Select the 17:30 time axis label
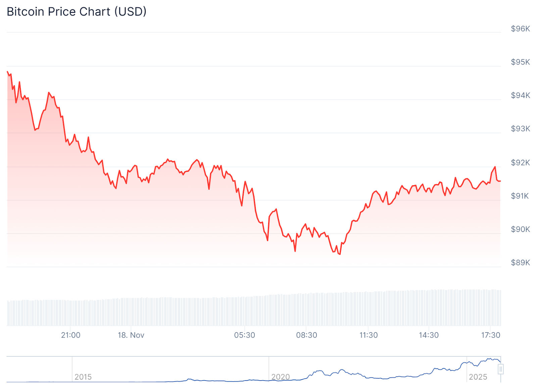 pyautogui.click(x=490, y=335)
